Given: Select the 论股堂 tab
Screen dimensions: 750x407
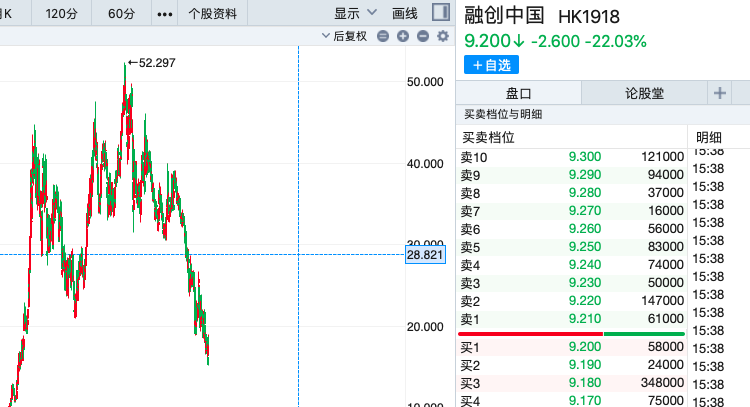Looking at the screenshot, I should [x=644, y=93].
